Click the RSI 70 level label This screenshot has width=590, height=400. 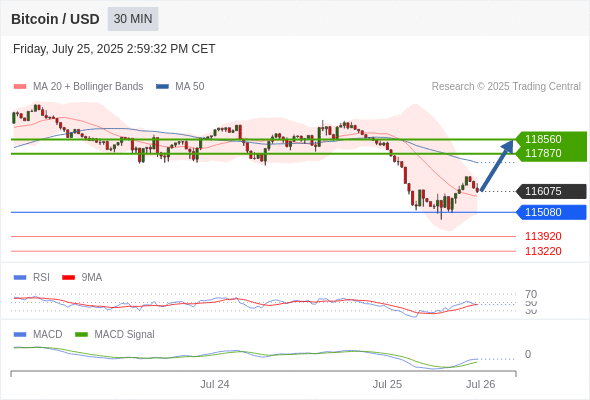point(531,294)
